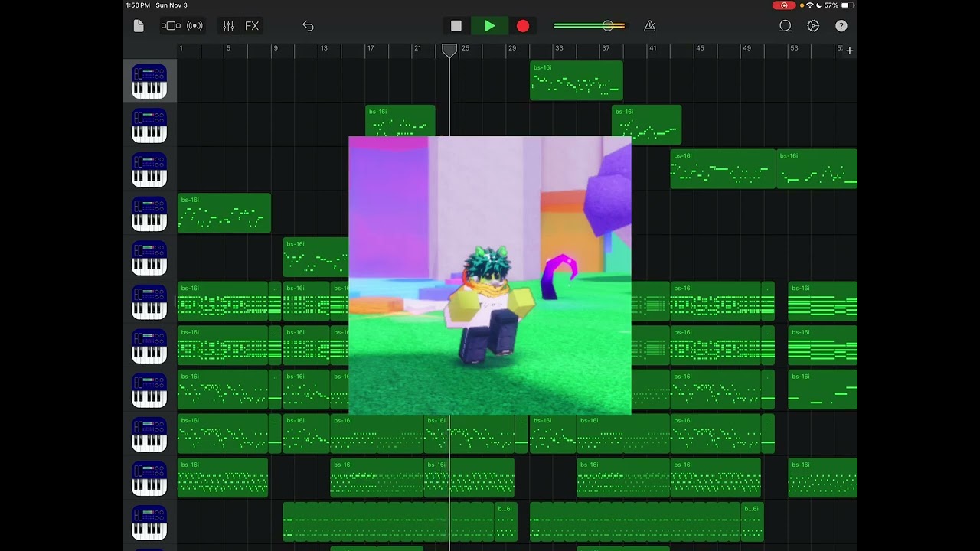The height and width of the screenshot is (551, 980).
Task: Select the ninth track's keyboard icon
Action: point(149,435)
